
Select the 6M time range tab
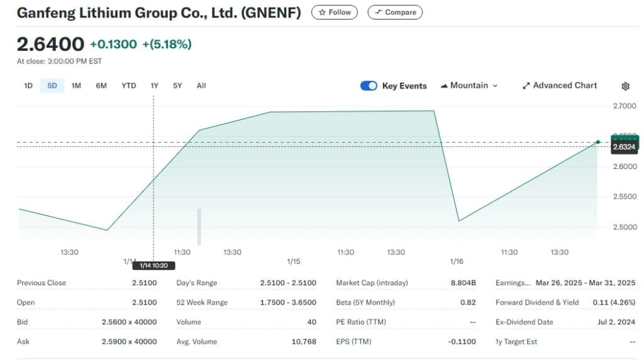[101, 86]
